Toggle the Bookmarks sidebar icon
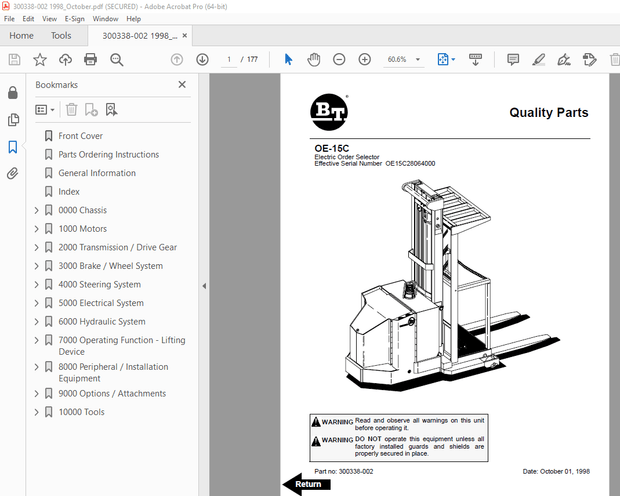This screenshot has height=496, width=620. coord(13,147)
